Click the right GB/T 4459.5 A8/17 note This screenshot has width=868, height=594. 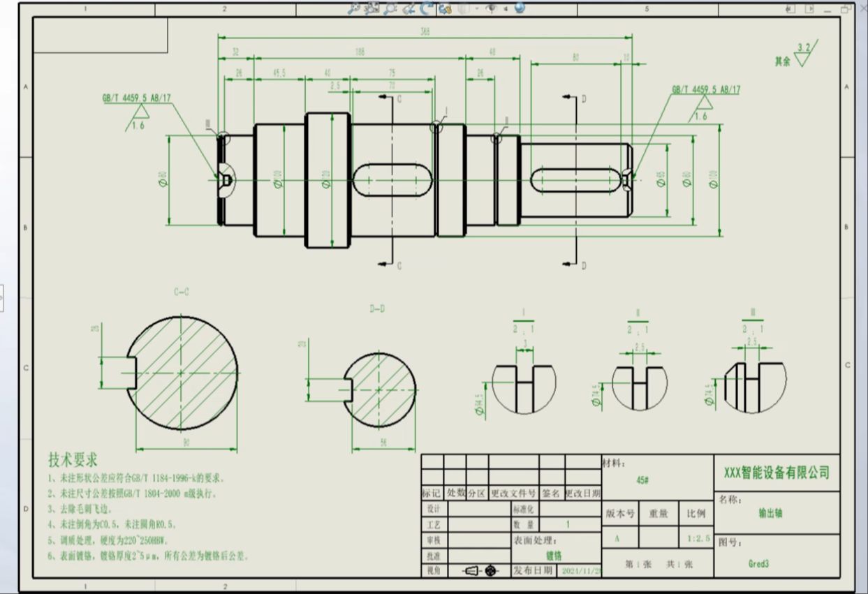[x=706, y=90]
